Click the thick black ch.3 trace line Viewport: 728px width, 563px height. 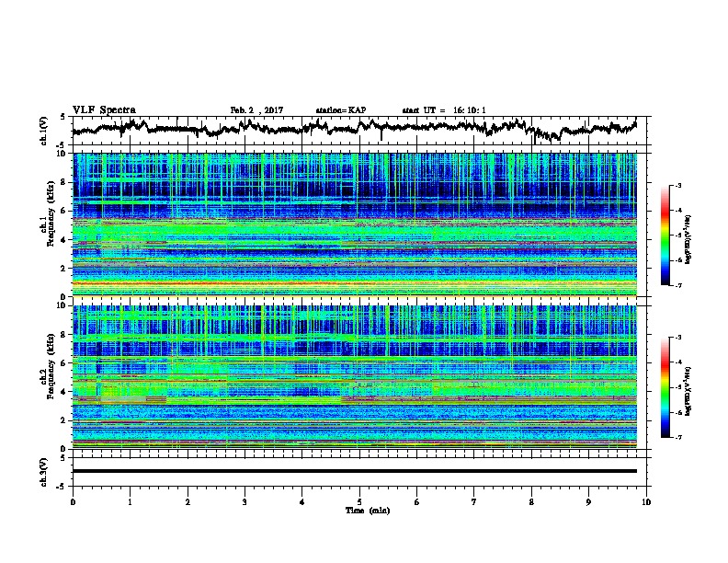click(355, 471)
